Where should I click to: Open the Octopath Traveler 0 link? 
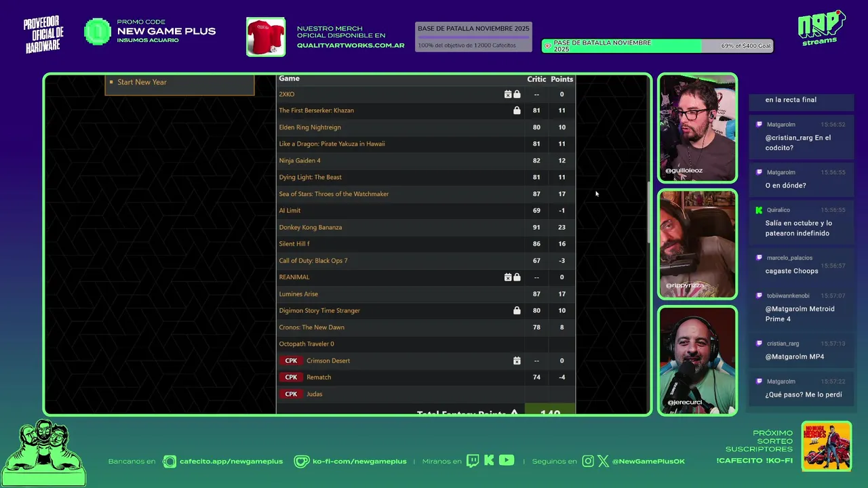tap(307, 344)
